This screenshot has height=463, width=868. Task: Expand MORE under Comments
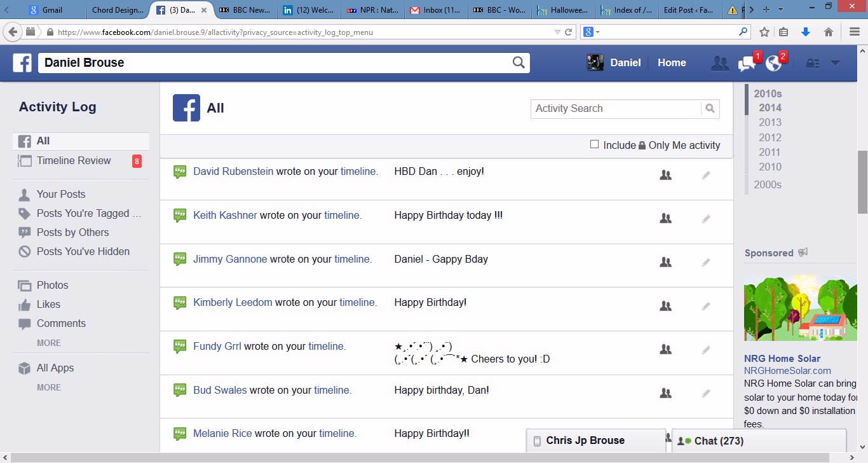[x=49, y=343]
